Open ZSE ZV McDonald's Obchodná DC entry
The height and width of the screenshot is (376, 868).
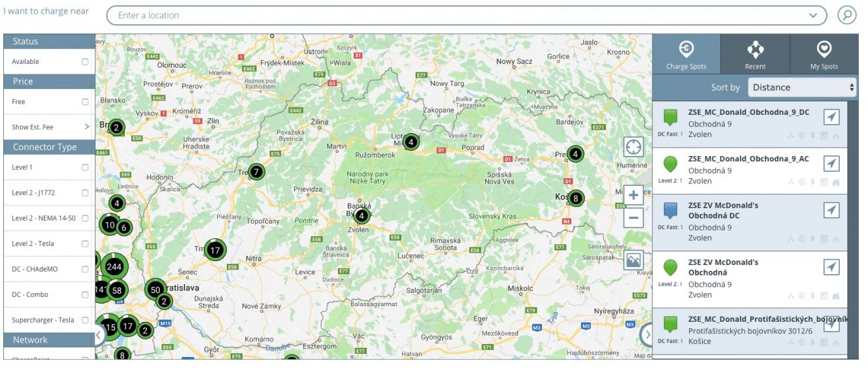(750, 223)
